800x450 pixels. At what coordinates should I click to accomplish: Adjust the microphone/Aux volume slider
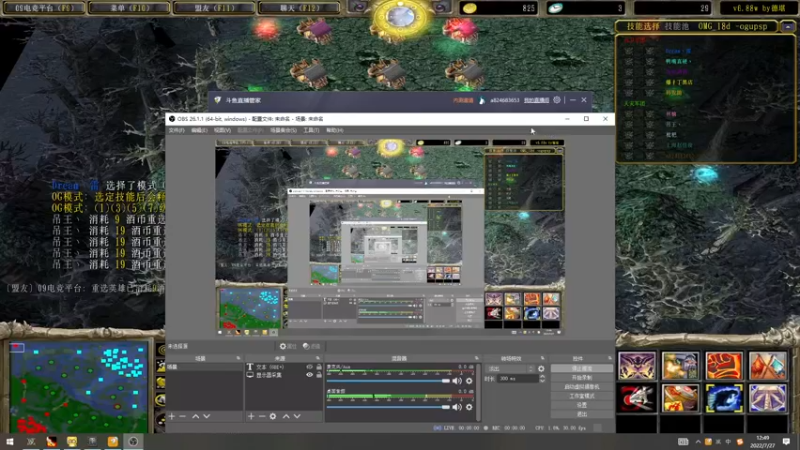(388, 381)
